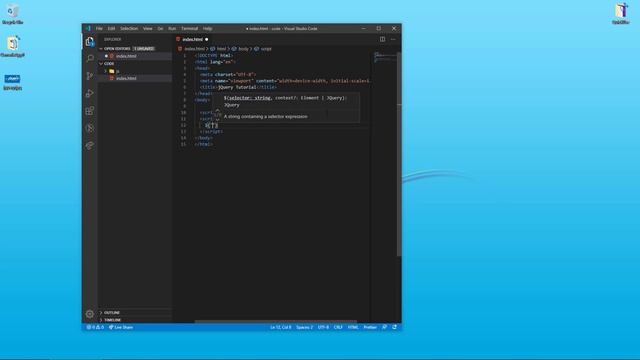Click the CRLF end-of-line indicator
640x360 pixels.
338,327
